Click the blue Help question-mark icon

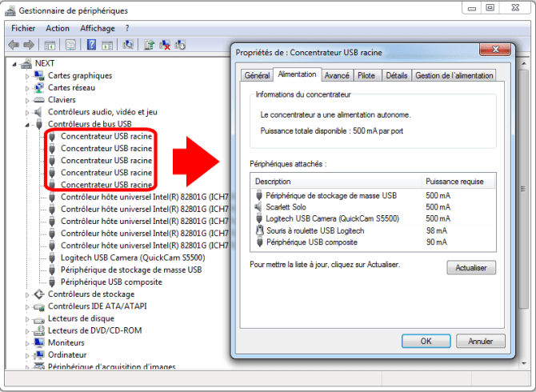[91, 45]
